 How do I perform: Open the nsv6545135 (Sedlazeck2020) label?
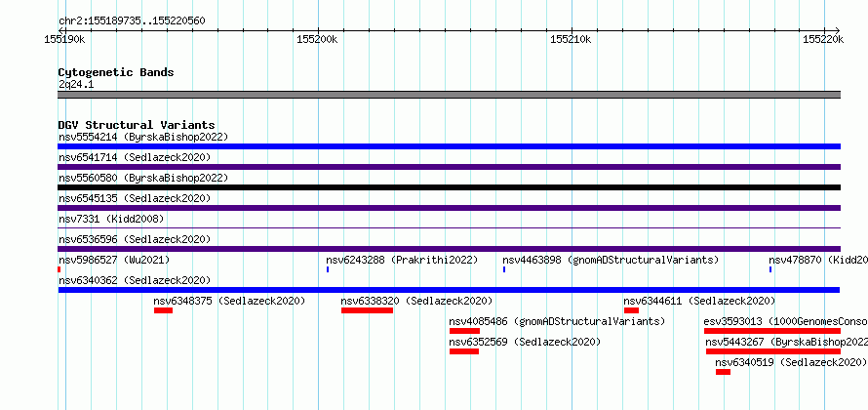pos(135,198)
